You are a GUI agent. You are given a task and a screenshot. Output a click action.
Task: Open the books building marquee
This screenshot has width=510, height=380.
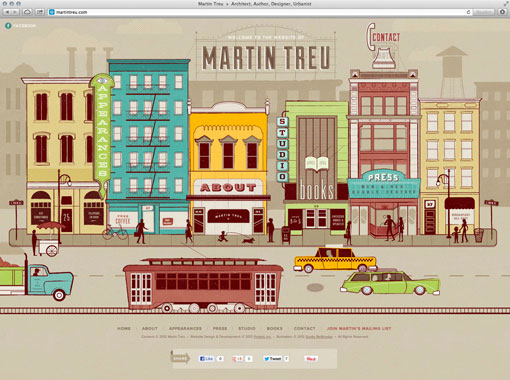pos(316,190)
